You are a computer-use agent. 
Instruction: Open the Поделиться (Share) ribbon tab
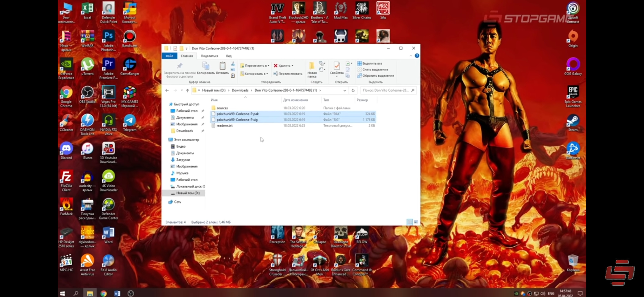click(x=209, y=56)
